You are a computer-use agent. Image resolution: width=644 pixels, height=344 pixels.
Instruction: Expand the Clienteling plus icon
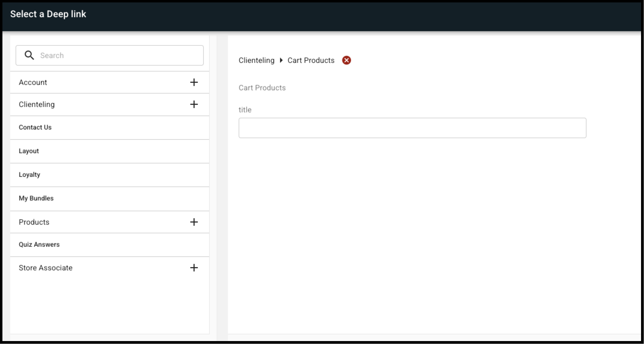pyautogui.click(x=194, y=104)
